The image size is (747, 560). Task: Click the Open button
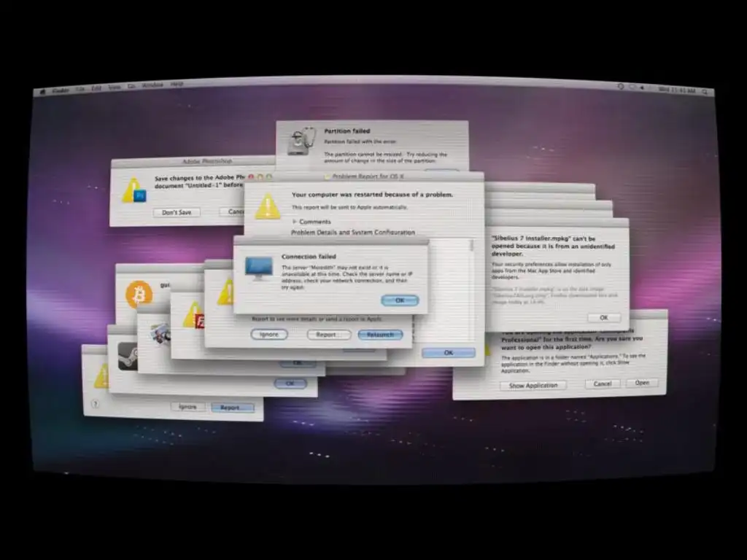click(x=642, y=383)
